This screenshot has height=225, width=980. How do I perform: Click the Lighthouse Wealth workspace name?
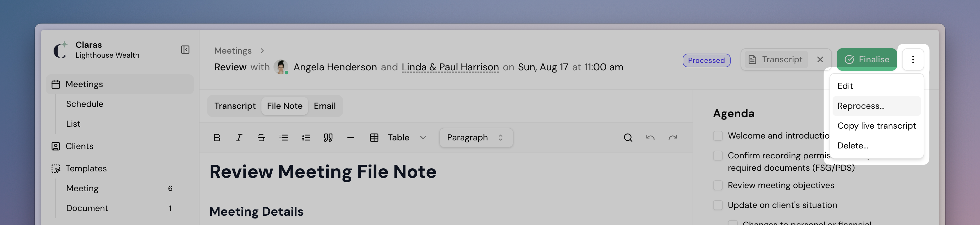(107, 55)
